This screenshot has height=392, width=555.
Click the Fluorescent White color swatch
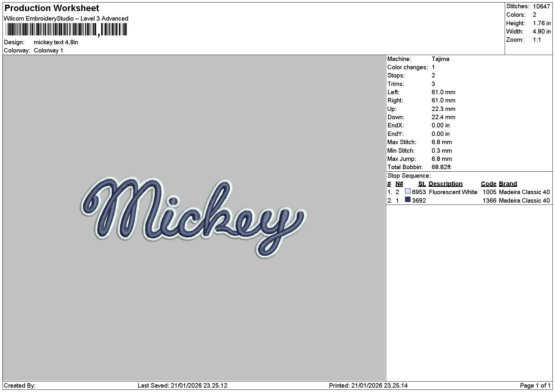[x=408, y=191]
